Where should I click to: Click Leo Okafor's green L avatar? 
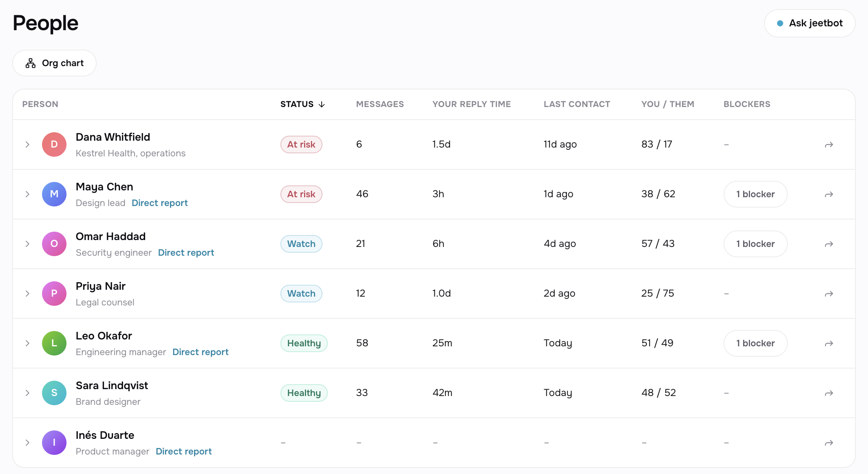tap(54, 343)
